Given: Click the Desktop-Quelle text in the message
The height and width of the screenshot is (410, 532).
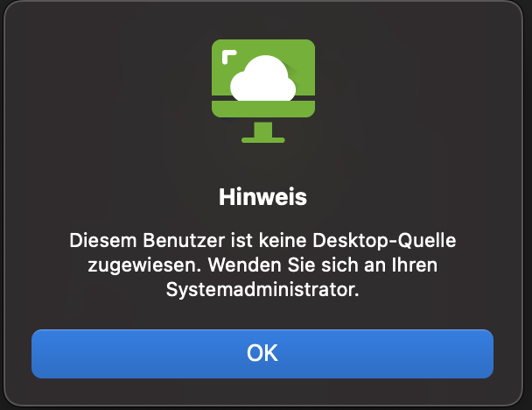Looking at the screenshot, I should coord(384,241).
